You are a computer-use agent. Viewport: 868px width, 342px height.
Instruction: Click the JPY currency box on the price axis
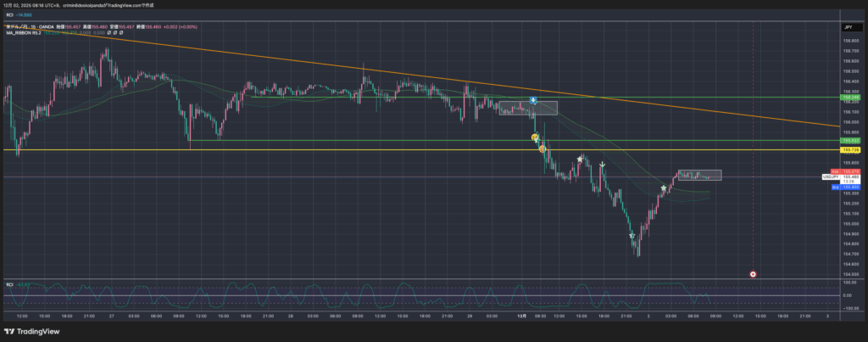[x=848, y=28]
